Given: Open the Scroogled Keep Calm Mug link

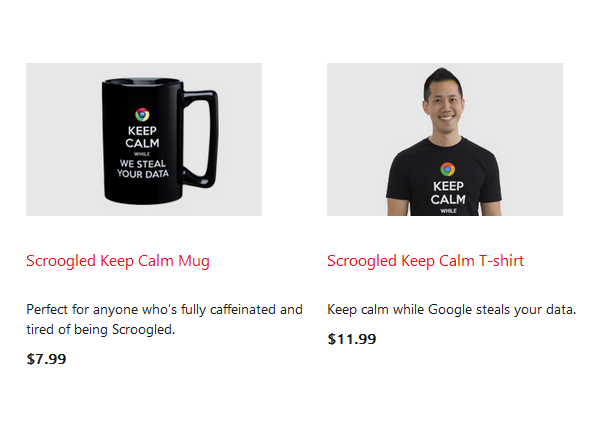Looking at the screenshot, I should (118, 261).
